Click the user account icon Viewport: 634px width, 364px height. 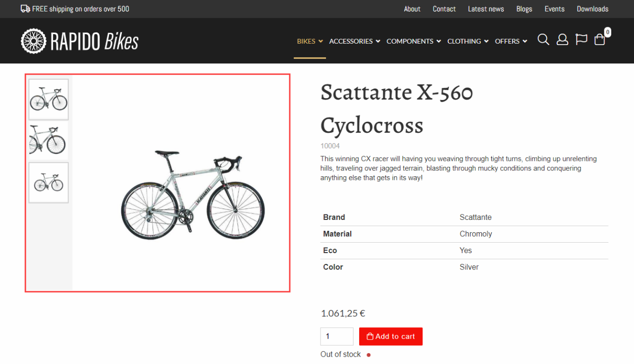(562, 40)
